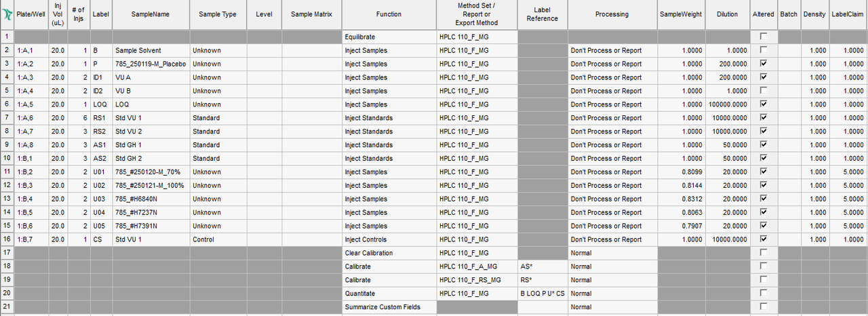868x316 pixels.
Task: Click Plate/Well cell '1:A,1'
Action: 32,50
